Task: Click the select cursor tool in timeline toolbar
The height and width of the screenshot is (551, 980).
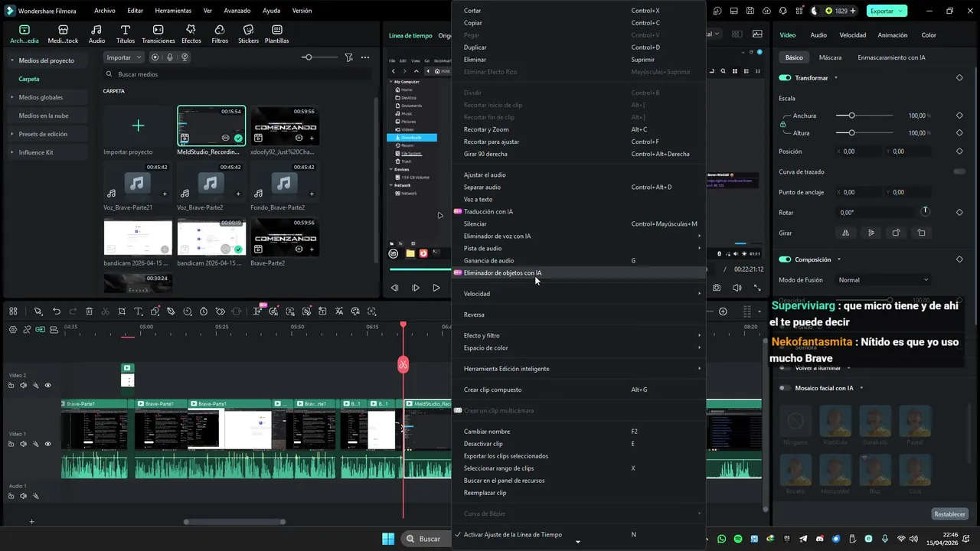Action: click(x=38, y=311)
